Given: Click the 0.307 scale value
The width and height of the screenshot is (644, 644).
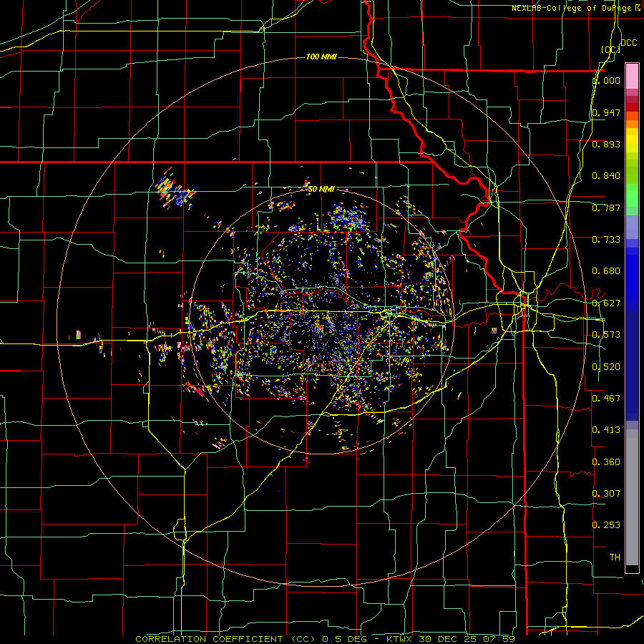Looking at the screenshot, I should click(x=606, y=493).
